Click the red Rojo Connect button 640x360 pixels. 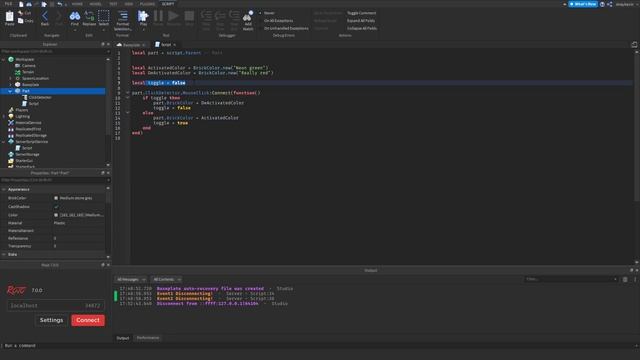pyautogui.click(x=88, y=320)
